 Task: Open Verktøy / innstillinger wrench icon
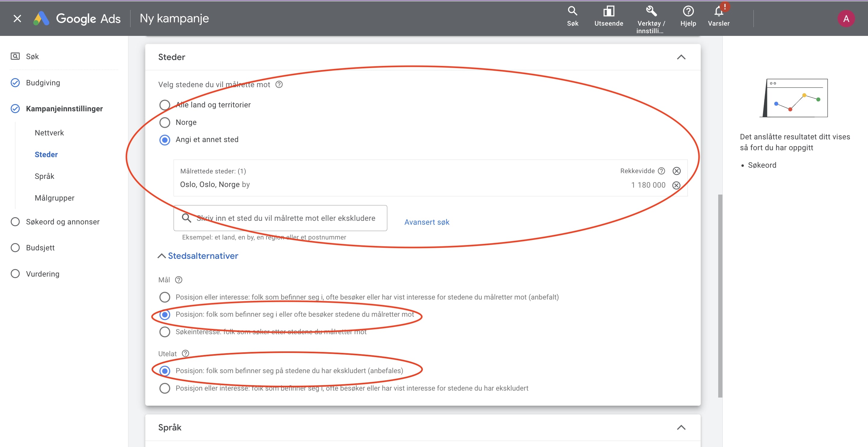point(651,11)
